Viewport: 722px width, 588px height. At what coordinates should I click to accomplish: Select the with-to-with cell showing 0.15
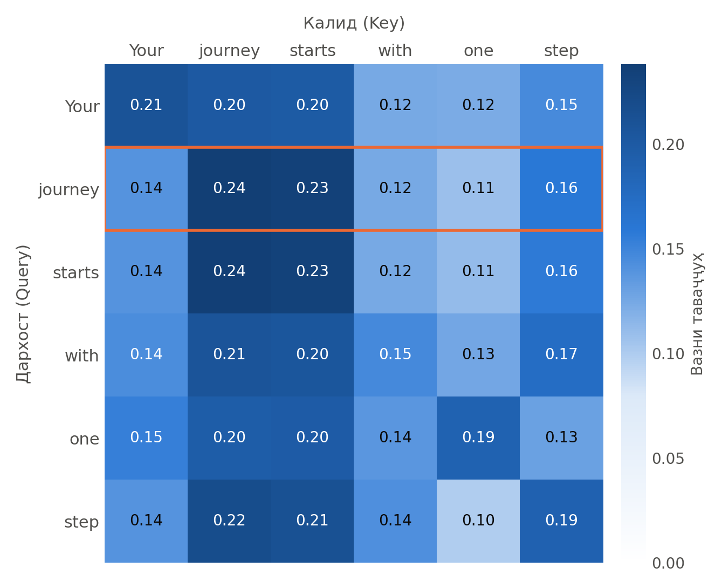(395, 355)
